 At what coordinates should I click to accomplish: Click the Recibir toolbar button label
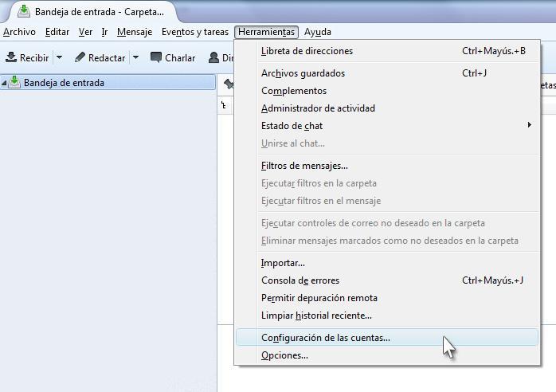tap(34, 58)
